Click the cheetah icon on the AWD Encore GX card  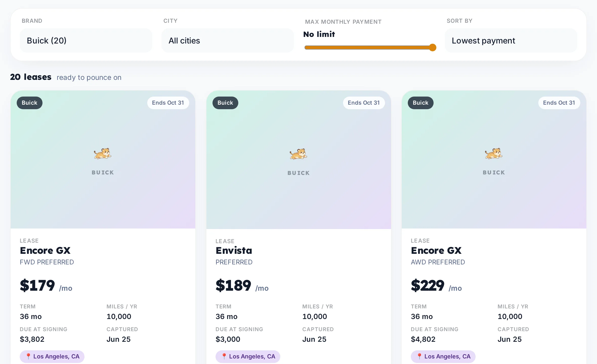[494, 153]
